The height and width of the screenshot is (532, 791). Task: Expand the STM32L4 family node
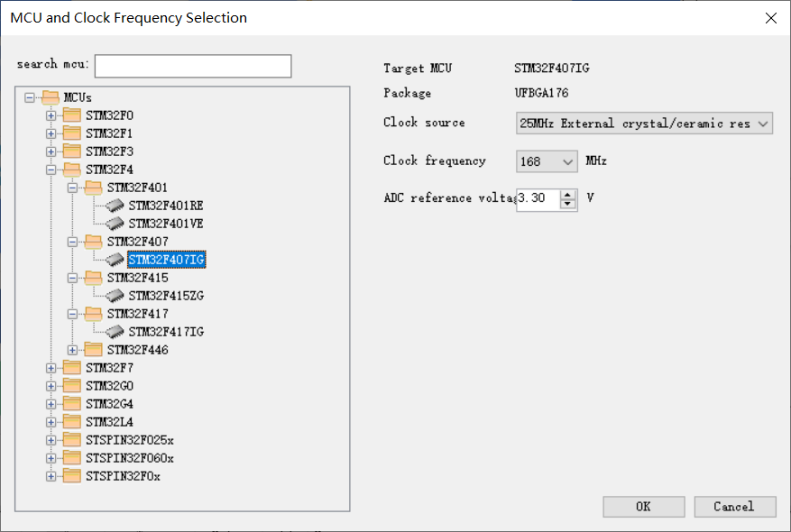[51, 422]
